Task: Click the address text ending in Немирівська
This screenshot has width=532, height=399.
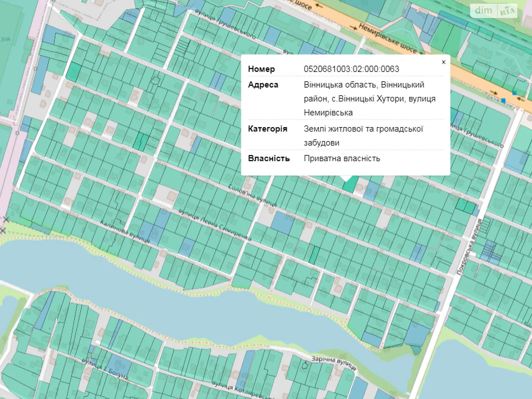Action: 369,98
